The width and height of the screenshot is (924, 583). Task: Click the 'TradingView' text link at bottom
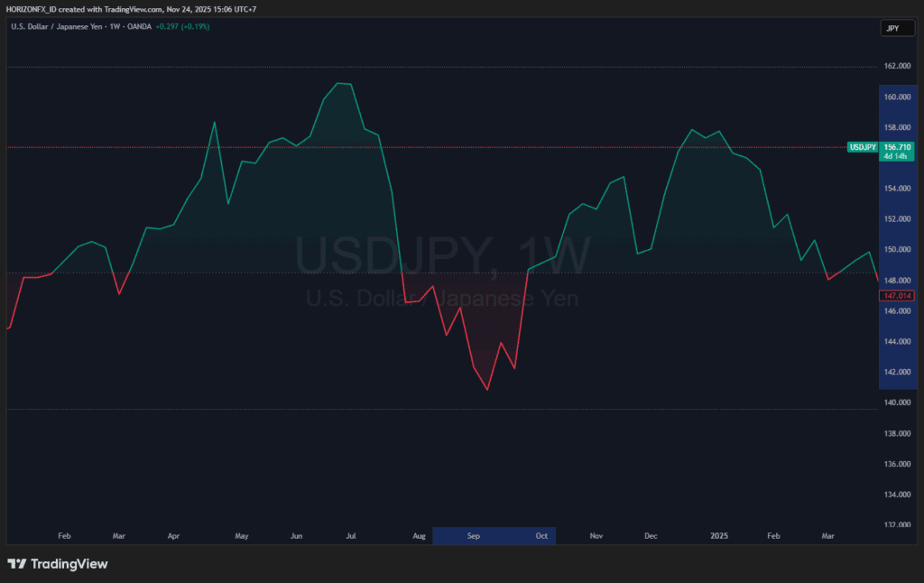(69, 563)
